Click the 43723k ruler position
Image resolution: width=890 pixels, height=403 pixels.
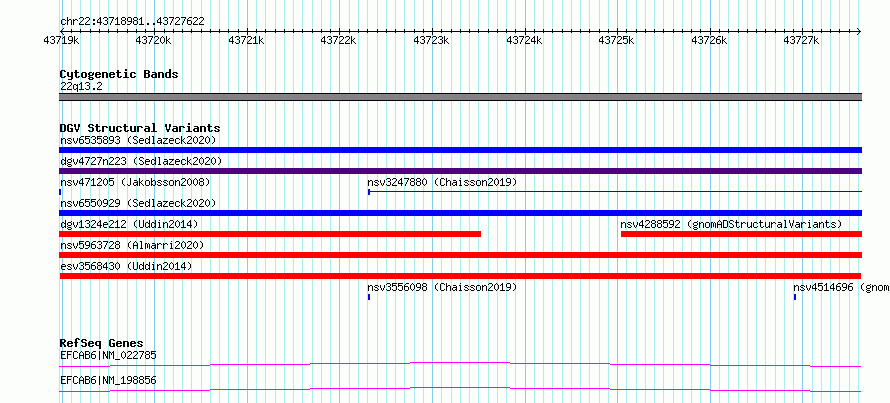point(431,40)
